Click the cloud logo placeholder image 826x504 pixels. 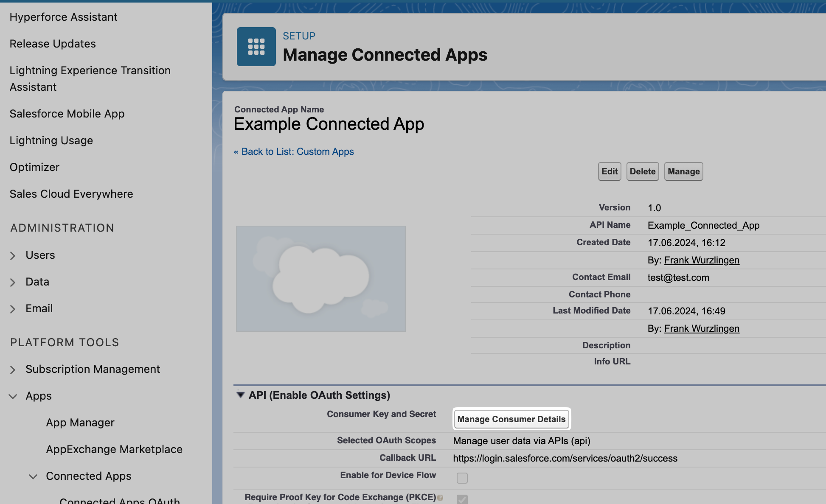(x=320, y=279)
